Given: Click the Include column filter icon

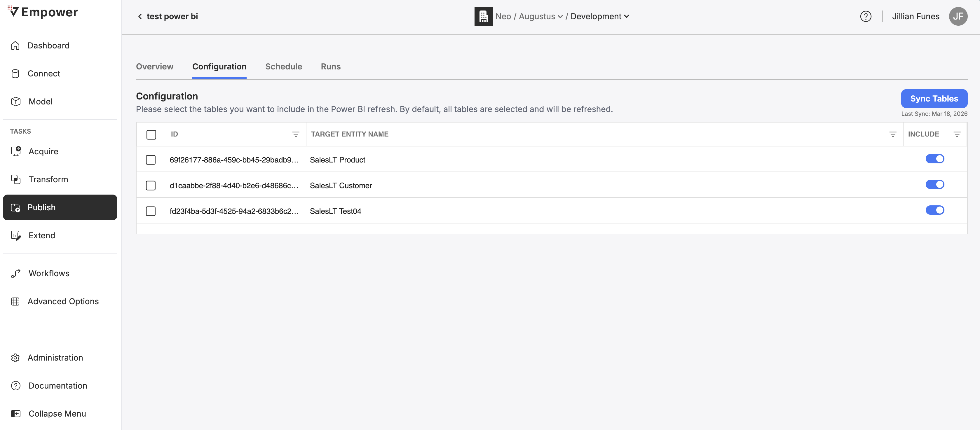Looking at the screenshot, I should tap(957, 134).
